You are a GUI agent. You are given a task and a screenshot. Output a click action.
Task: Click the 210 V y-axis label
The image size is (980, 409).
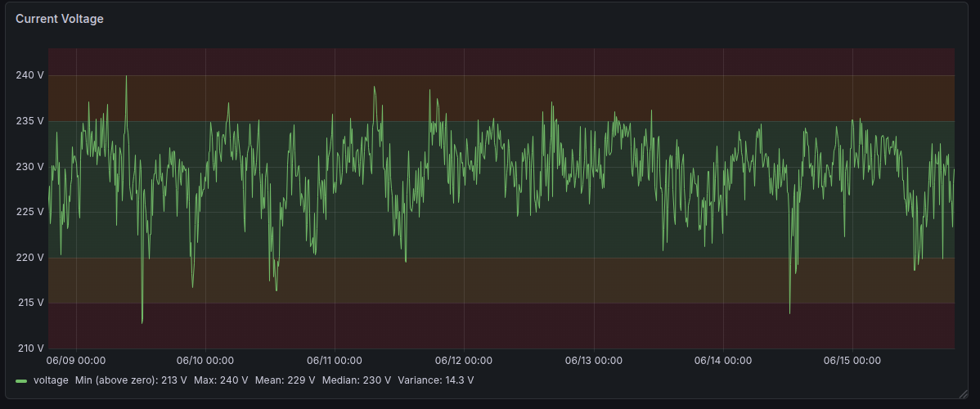tap(29, 348)
